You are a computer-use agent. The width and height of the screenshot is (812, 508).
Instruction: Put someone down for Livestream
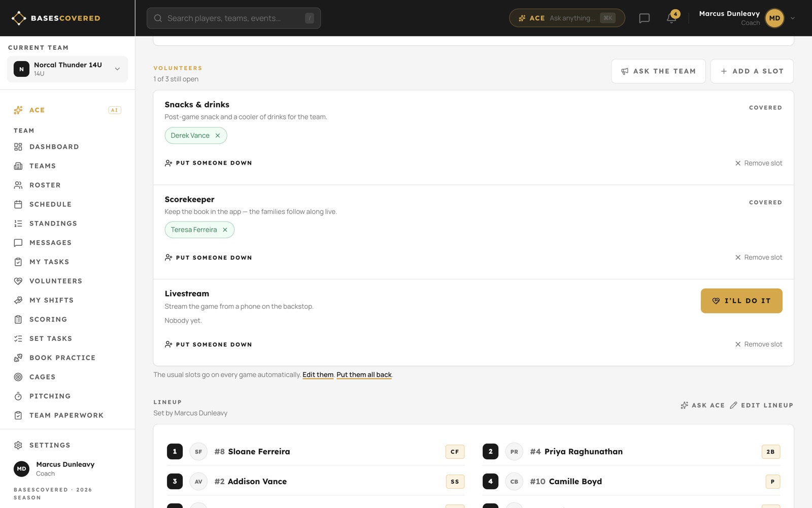coord(209,344)
